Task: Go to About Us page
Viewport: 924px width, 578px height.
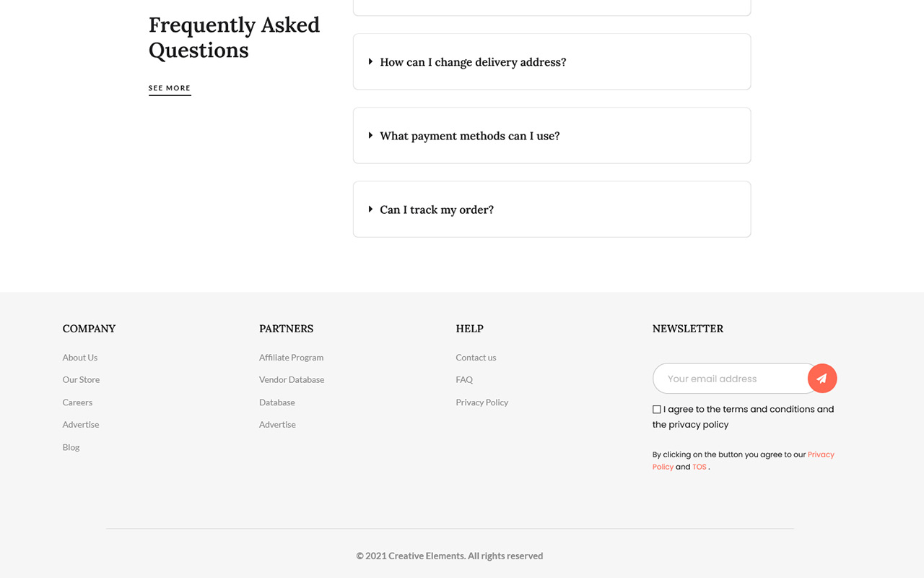Action: (x=80, y=358)
